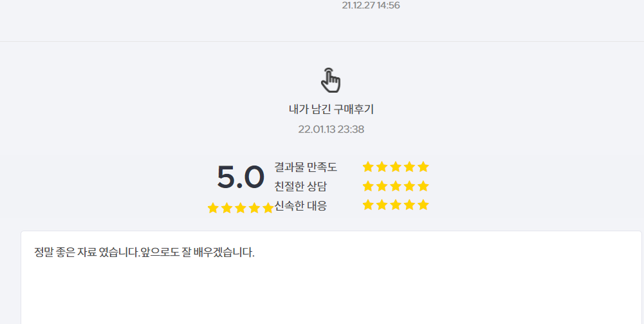Click the timestamp 21.12.27 14:56
The image size is (644, 324).
click(x=371, y=5)
